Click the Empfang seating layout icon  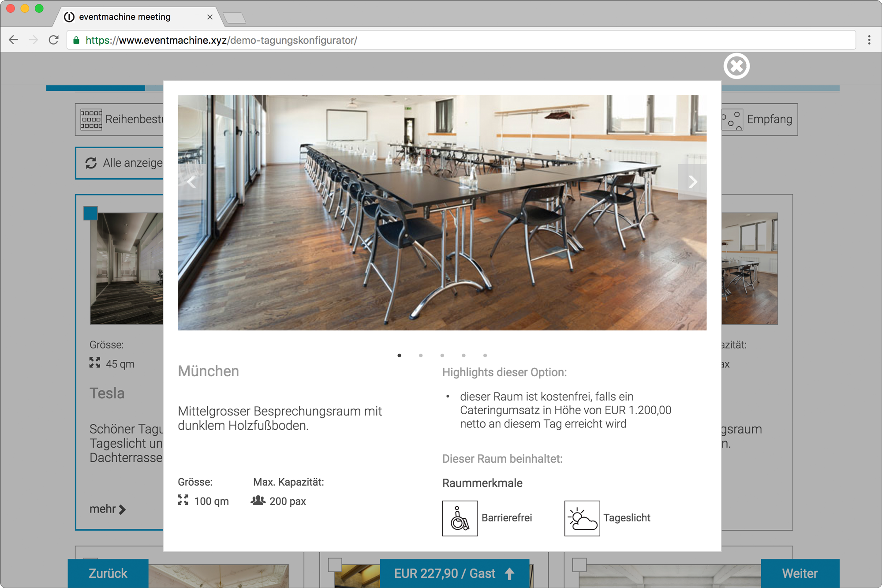pos(733,119)
